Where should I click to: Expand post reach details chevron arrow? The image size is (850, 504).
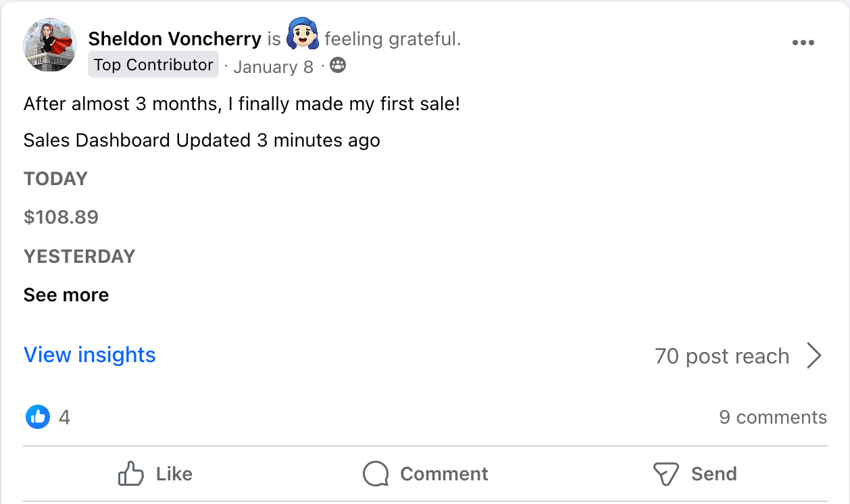pyautogui.click(x=815, y=355)
